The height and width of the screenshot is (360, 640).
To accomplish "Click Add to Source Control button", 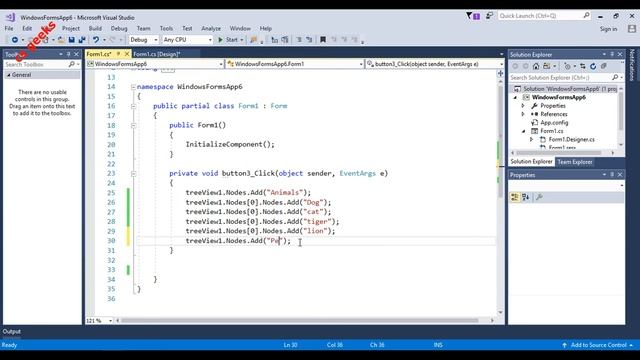I will tap(598, 345).
